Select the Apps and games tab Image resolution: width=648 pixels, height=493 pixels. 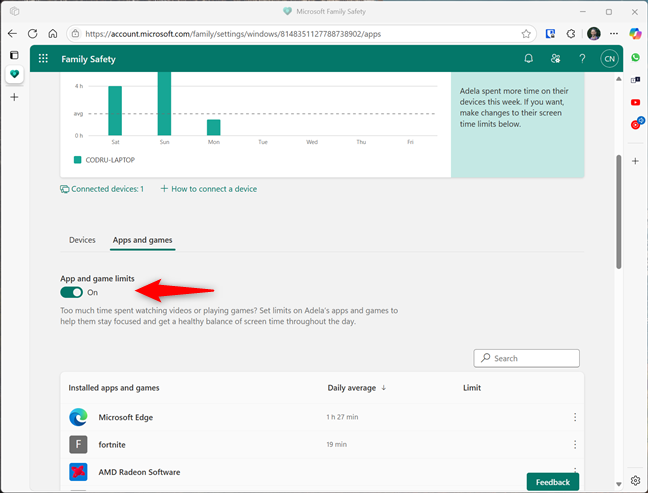143,240
